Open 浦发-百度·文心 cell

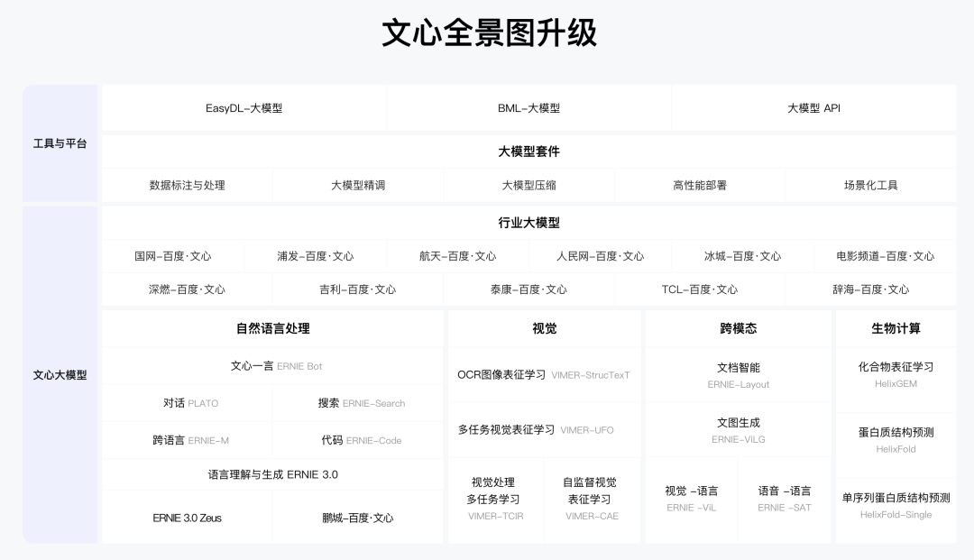[x=315, y=256]
